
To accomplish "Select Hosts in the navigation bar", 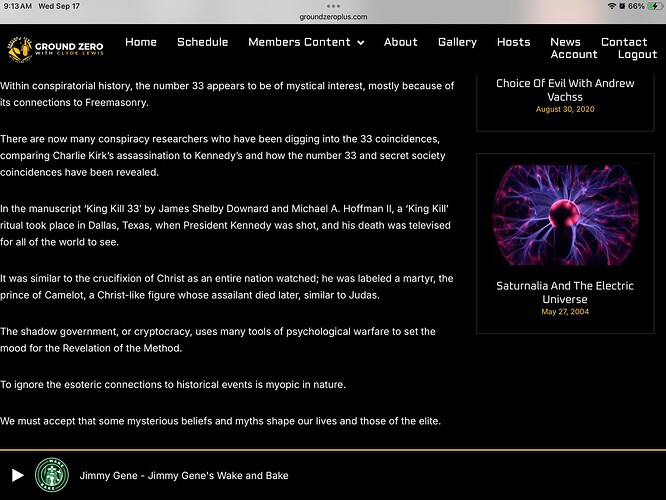I will (514, 42).
